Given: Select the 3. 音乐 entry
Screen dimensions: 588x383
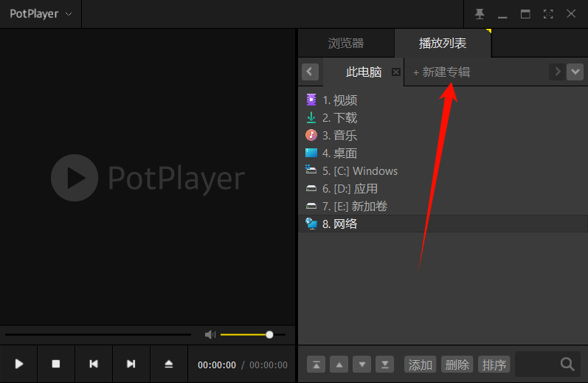Looking at the screenshot, I should tap(443, 136).
